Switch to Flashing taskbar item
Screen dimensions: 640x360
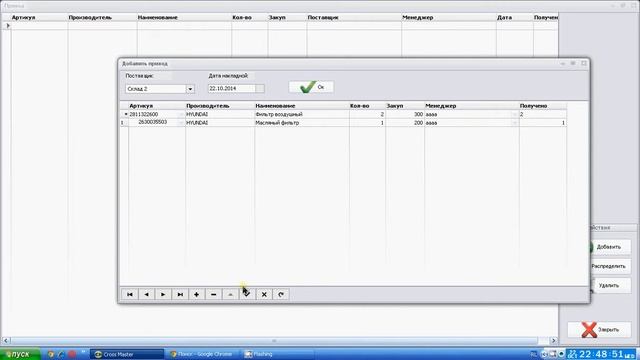point(278,354)
